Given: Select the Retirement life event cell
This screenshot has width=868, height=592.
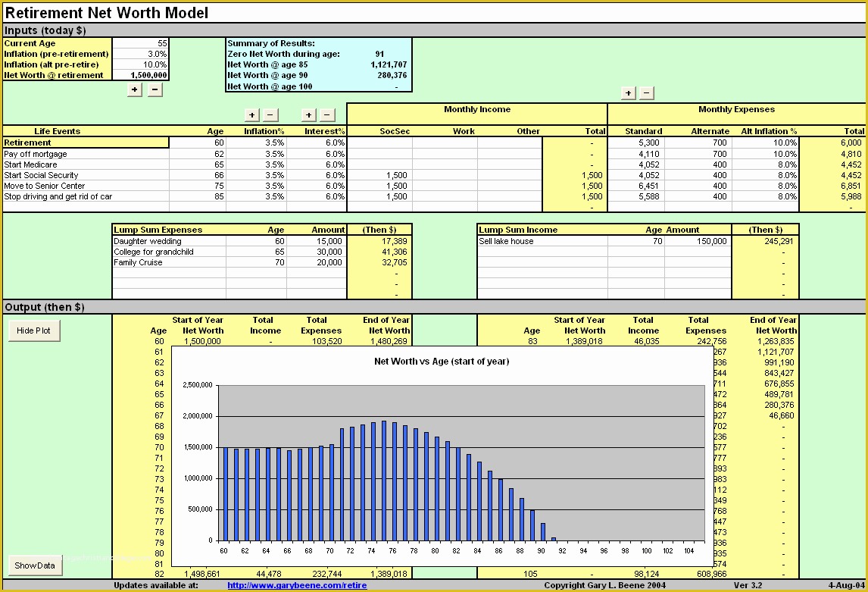Looking at the screenshot, I should tap(86, 143).
